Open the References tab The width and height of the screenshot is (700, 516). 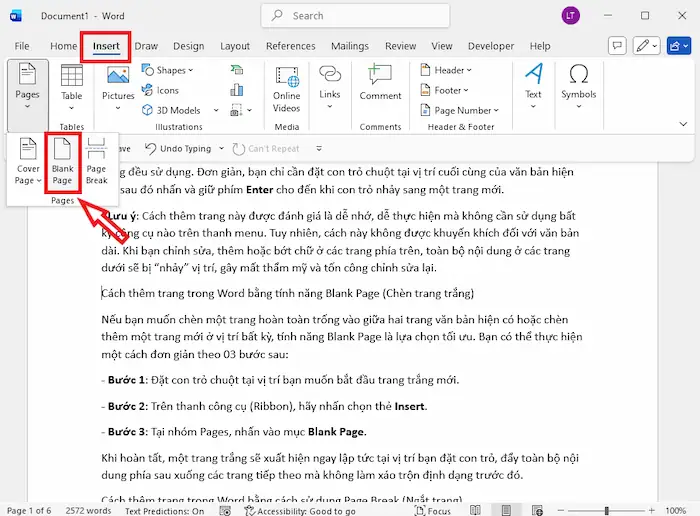(290, 46)
